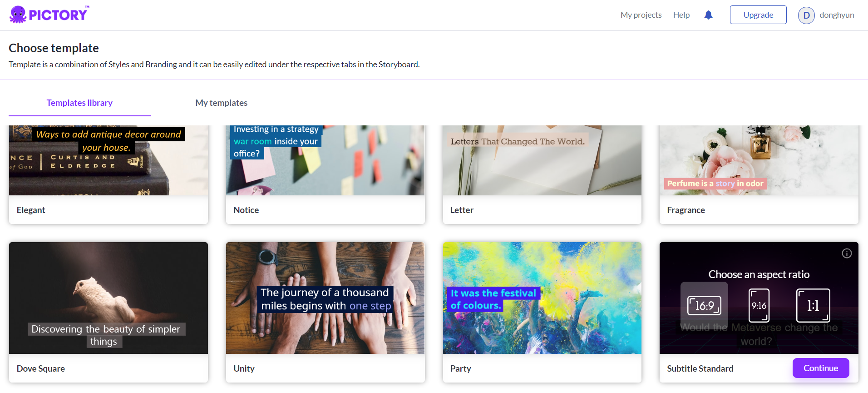
Task: Select the 9:16 aspect ratio icon
Action: (x=759, y=305)
